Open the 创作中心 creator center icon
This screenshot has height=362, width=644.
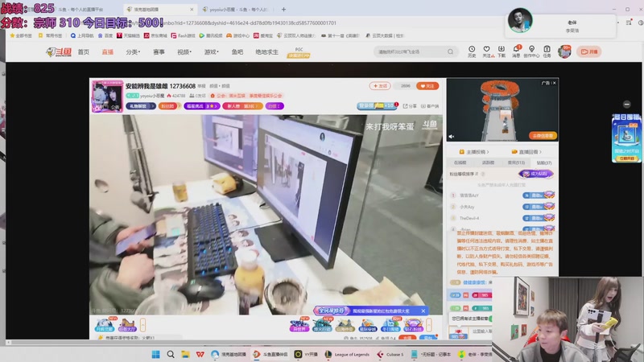click(x=531, y=51)
